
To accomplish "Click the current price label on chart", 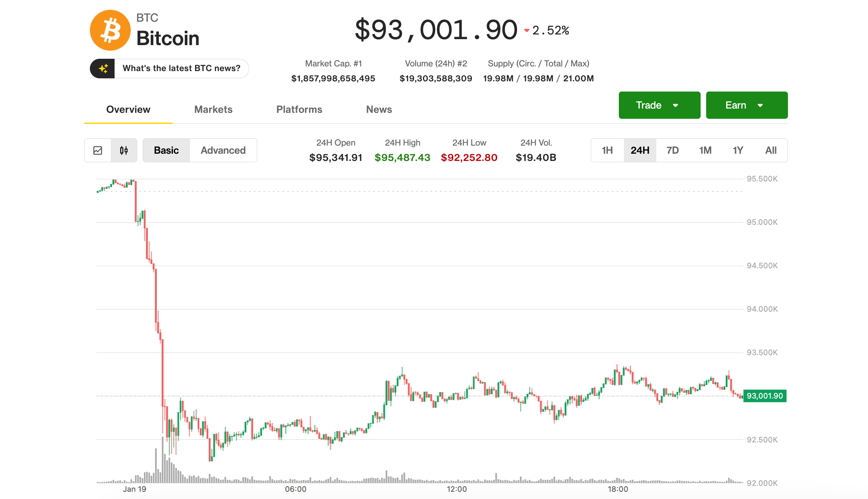I will [765, 396].
